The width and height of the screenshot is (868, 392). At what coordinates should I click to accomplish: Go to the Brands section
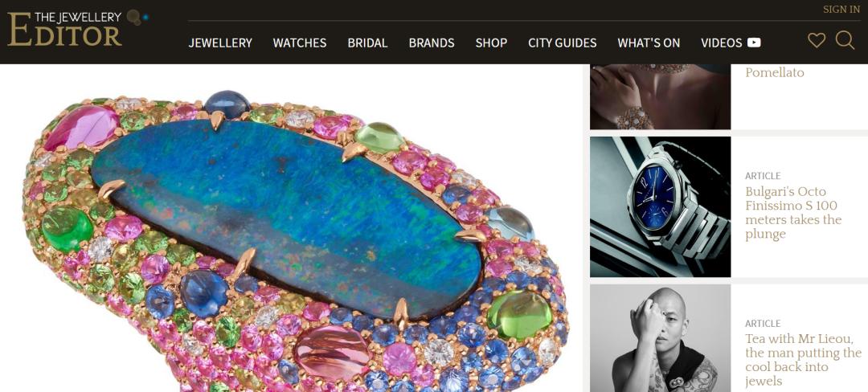point(432,43)
